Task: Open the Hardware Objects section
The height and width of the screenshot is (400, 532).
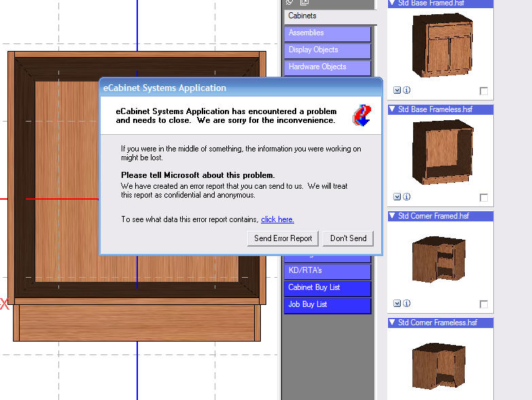Action: click(x=327, y=67)
